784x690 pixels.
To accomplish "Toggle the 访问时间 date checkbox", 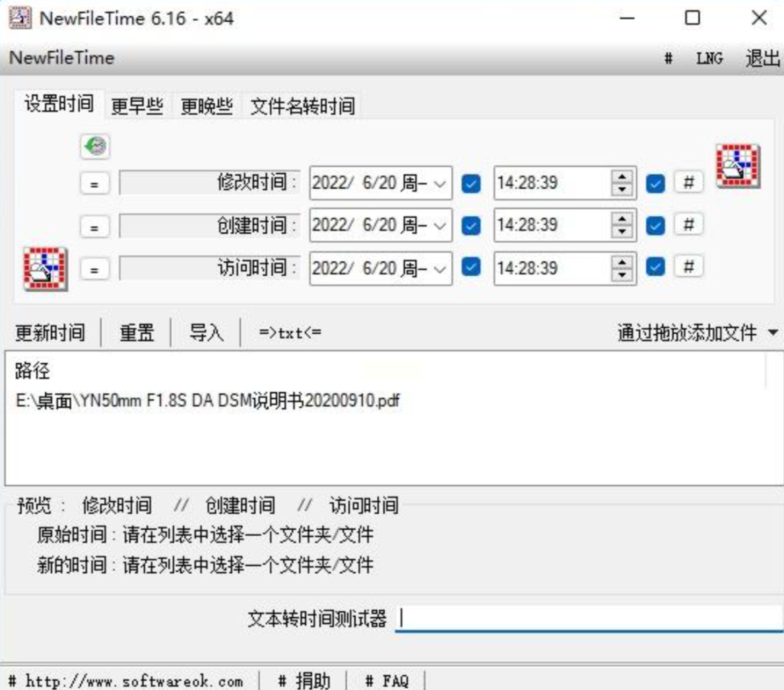I will 471,267.
